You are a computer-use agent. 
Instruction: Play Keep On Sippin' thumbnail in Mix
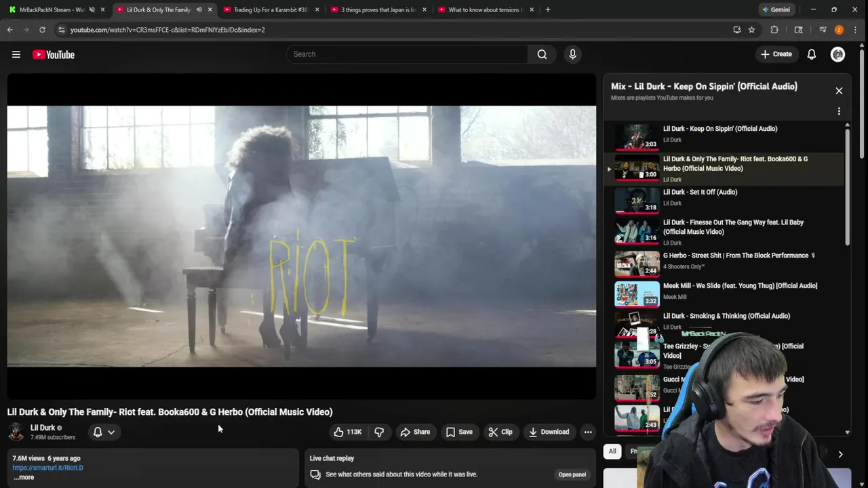click(637, 136)
